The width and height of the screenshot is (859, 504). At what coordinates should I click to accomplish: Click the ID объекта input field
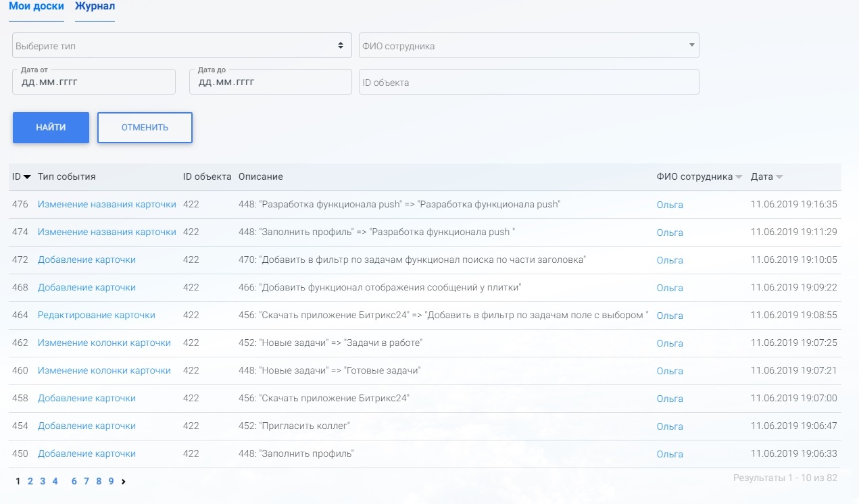click(x=529, y=82)
